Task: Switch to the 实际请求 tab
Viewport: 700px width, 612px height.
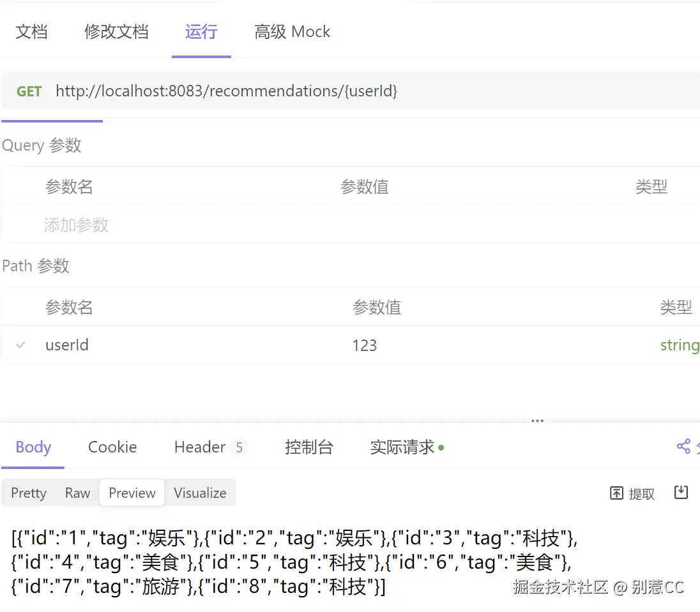Action: pos(402,447)
